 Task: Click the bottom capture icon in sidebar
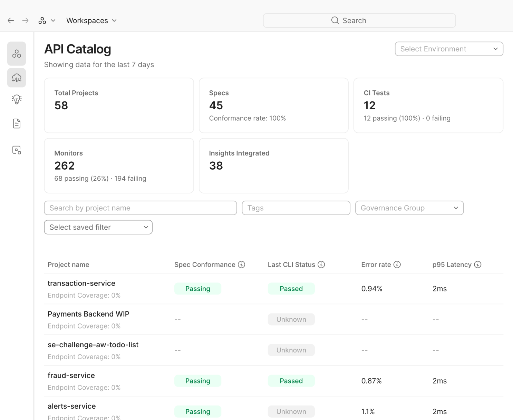coord(16,150)
